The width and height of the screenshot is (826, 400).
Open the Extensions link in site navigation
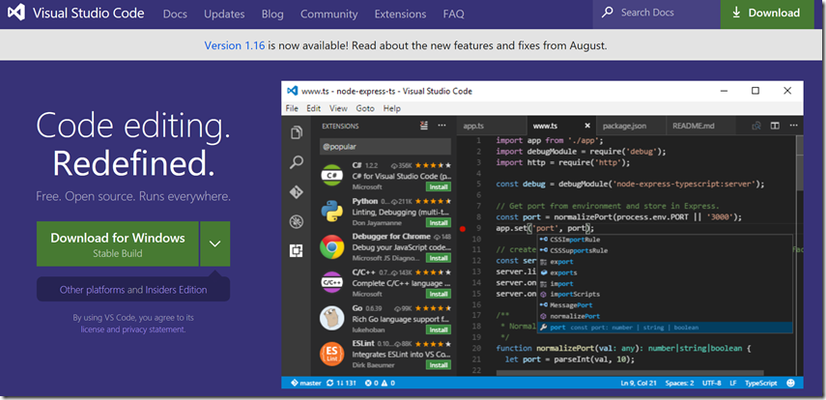point(400,14)
